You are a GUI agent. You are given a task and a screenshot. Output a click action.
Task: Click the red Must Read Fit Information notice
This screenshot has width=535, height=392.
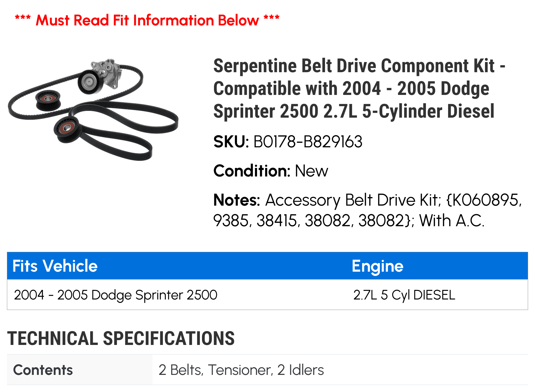(x=147, y=20)
